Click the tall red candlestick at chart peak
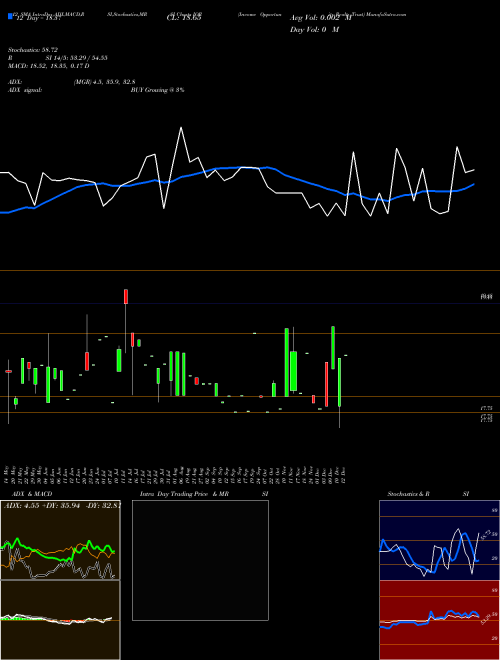500x660 pixels. coord(126,296)
